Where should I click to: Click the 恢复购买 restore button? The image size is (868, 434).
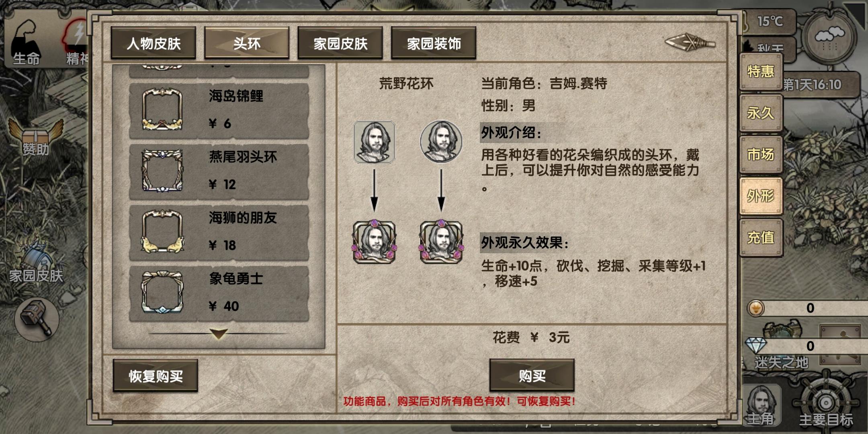coord(156,376)
